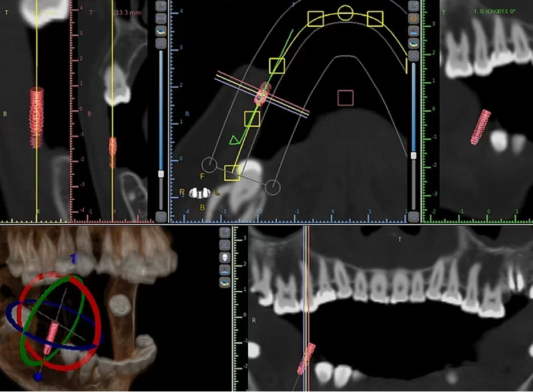533x392 pixels.
Task: Click the axial view slice slider handle
Action: 413,155
